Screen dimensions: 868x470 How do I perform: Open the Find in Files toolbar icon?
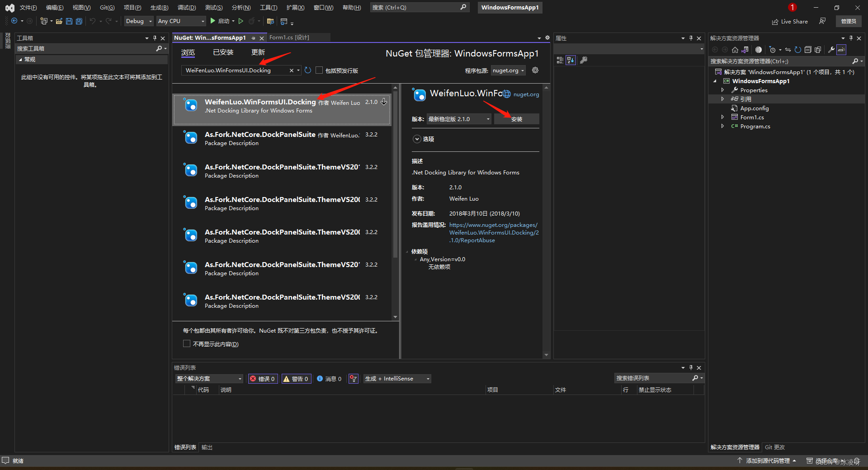pyautogui.click(x=270, y=21)
